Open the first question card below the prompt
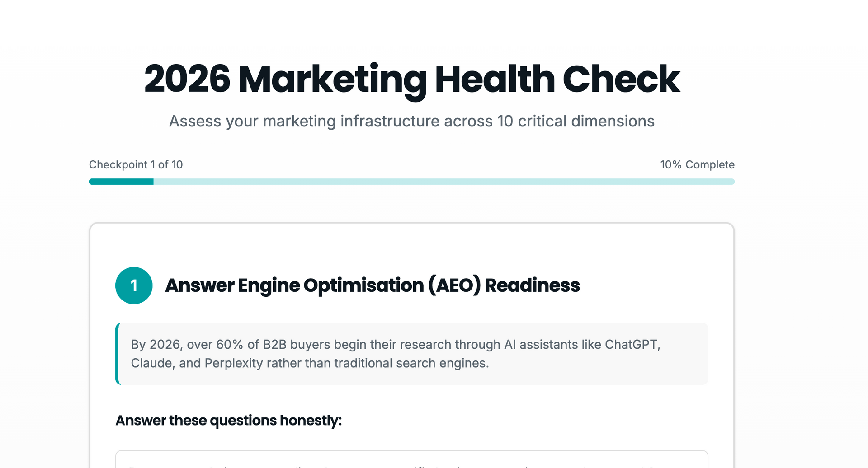 [411, 461]
